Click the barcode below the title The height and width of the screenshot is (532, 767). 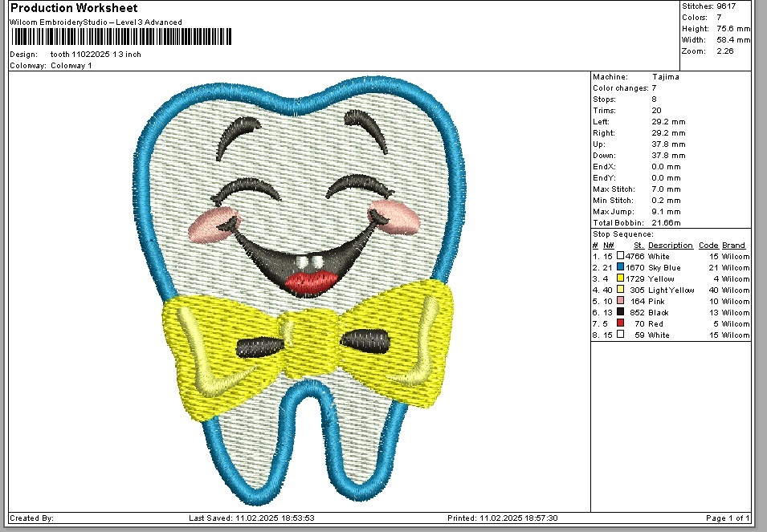pos(120,37)
